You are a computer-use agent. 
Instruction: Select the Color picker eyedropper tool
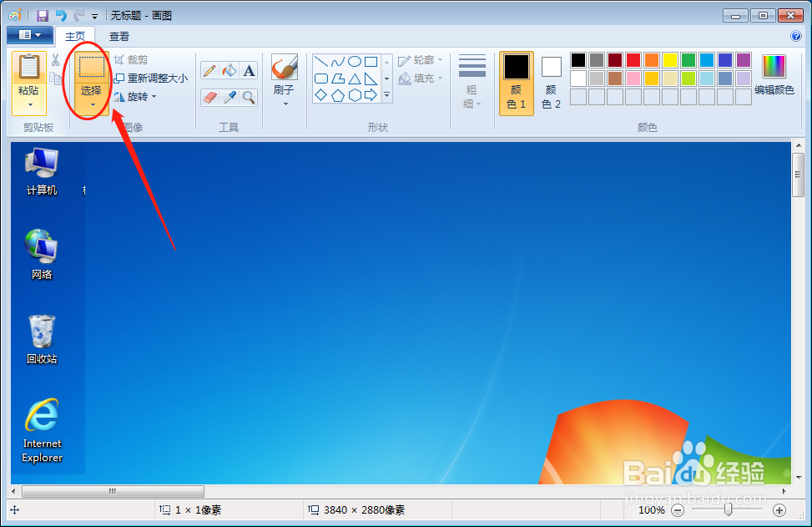pos(229,98)
